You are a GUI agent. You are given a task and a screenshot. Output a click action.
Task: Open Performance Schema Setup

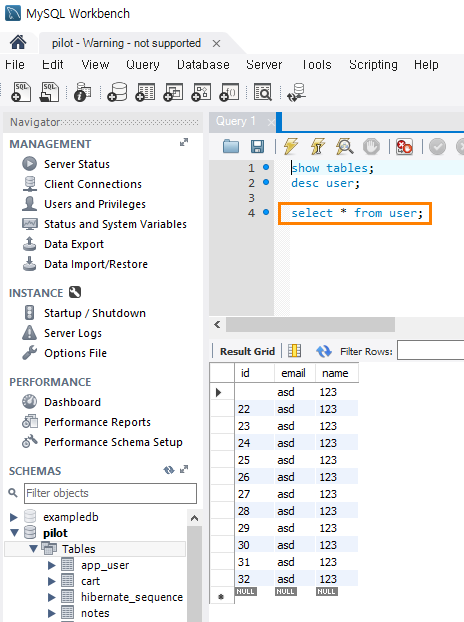point(113,442)
